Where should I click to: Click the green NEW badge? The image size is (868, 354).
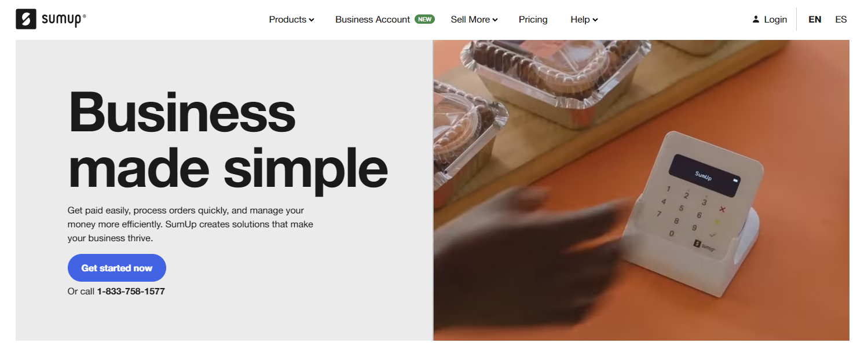pos(425,19)
